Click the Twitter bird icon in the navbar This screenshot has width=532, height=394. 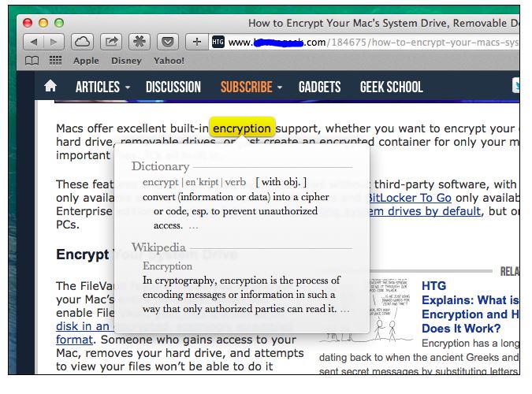[x=515, y=85]
